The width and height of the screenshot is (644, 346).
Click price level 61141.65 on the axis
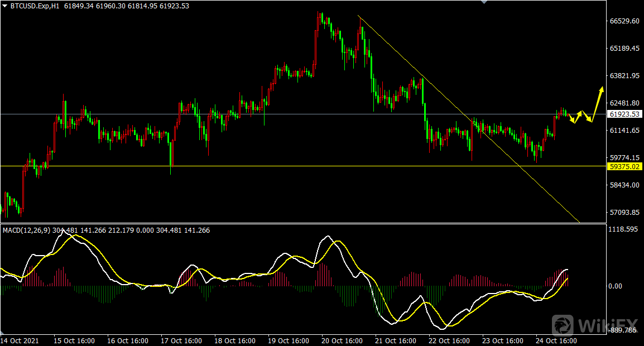(x=624, y=130)
